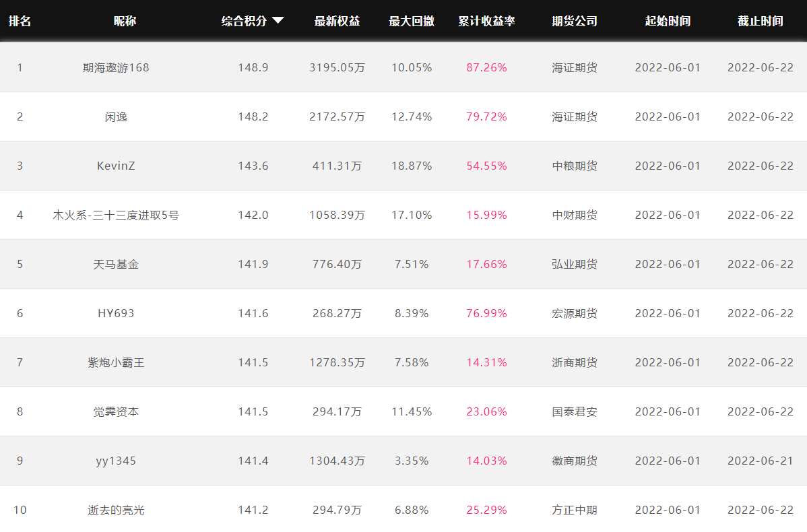Select the 18.87% drawdown value
The width and height of the screenshot is (807, 532).
click(412, 166)
